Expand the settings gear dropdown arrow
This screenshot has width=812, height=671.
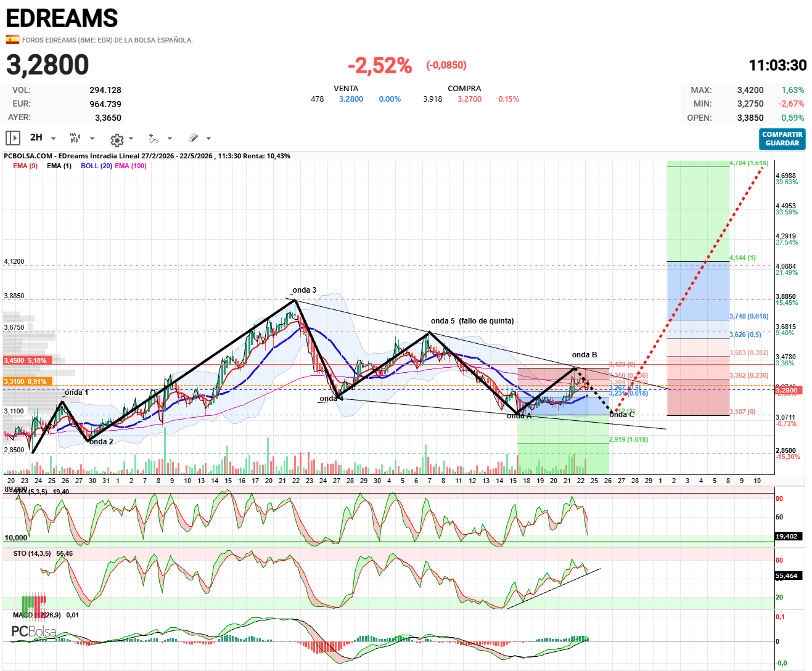click(x=131, y=139)
